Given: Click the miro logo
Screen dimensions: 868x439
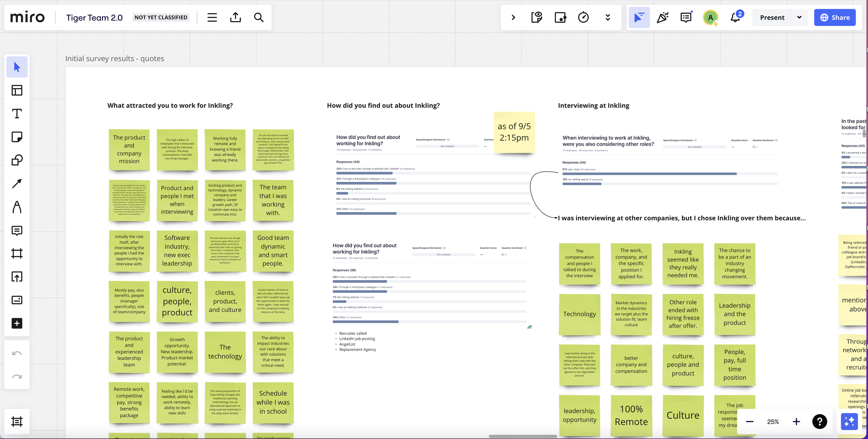Looking at the screenshot, I should pyautogui.click(x=27, y=17).
